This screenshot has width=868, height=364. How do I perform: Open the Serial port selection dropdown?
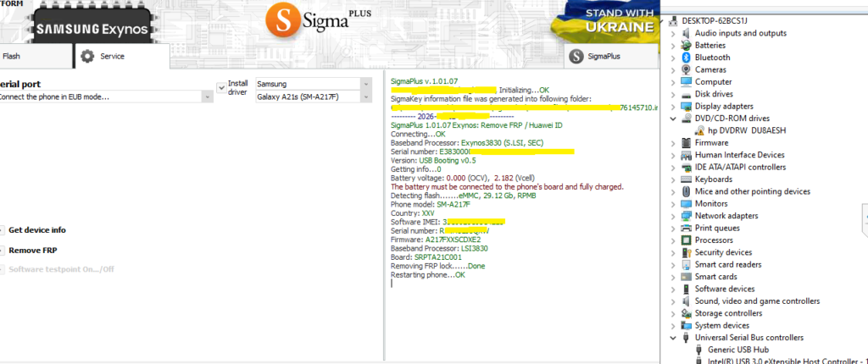pos(208,97)
